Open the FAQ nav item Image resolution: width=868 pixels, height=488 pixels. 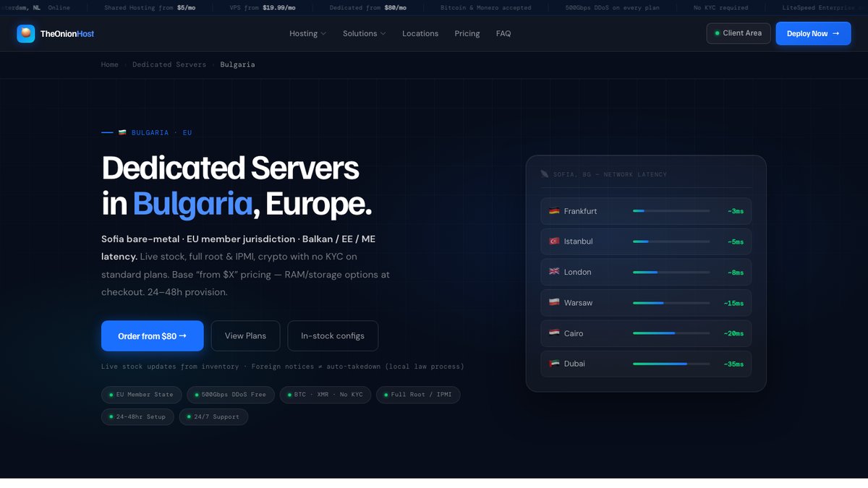click(503, 34)
